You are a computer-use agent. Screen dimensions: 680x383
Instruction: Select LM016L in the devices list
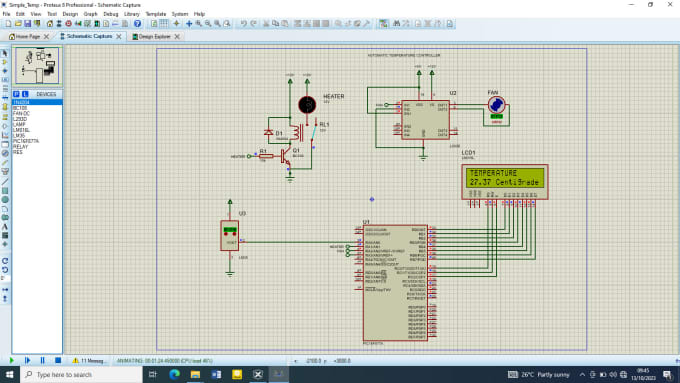[21, 130]
